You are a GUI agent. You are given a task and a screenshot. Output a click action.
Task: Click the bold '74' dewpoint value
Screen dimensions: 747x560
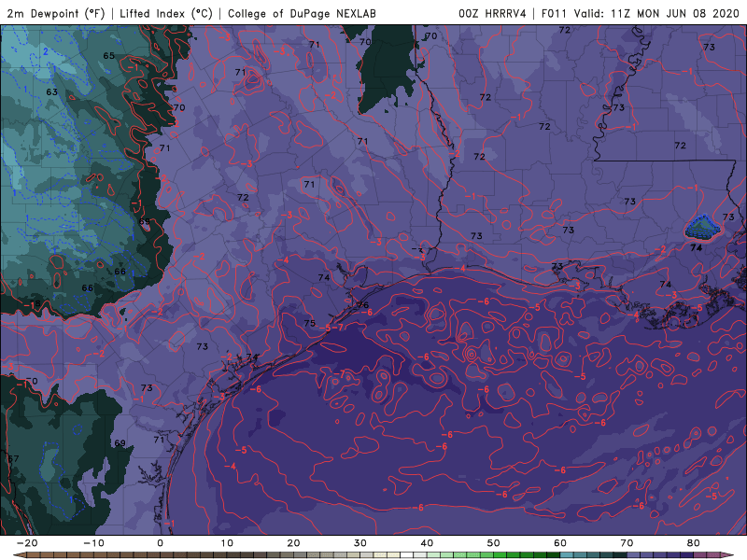click(x=696, y=247)
